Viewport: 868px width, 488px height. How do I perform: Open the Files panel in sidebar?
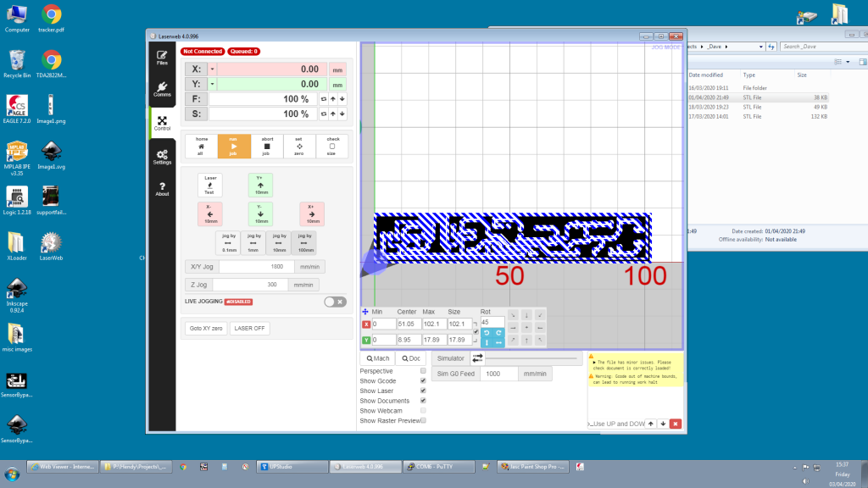[x=162, y=58]
